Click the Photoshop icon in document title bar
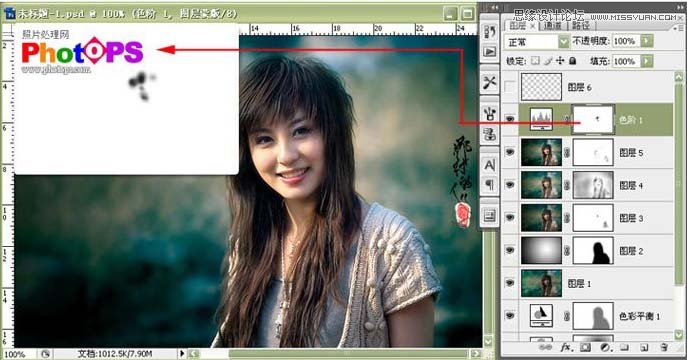The height and width of the screenshot is (360, 687). click(x=10, y=13)
